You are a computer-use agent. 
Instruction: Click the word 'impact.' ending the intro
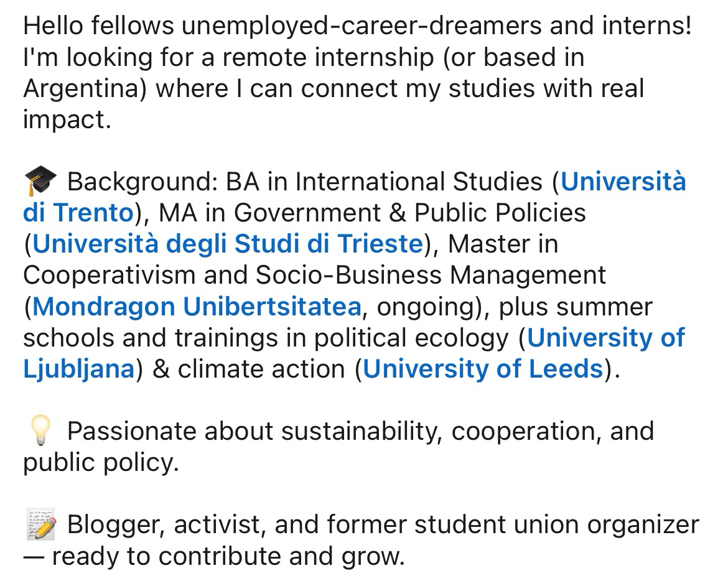[67, 119]
